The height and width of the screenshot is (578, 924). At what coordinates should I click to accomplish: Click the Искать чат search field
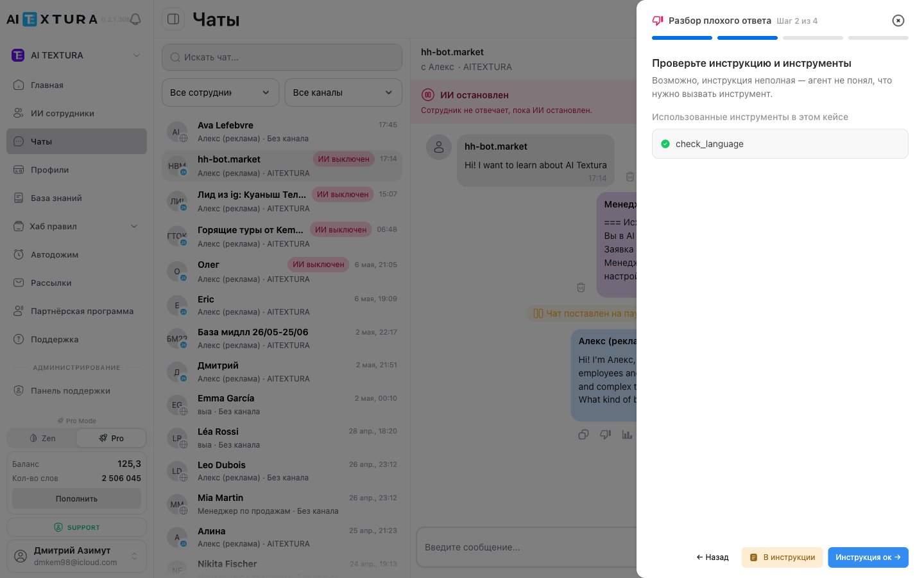[x=282, y=57]
